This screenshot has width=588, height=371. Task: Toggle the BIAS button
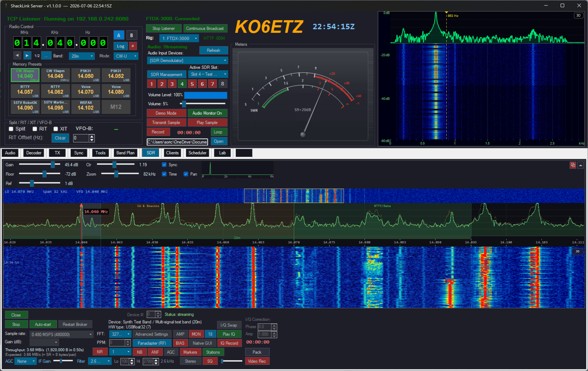tap(180, 343)
